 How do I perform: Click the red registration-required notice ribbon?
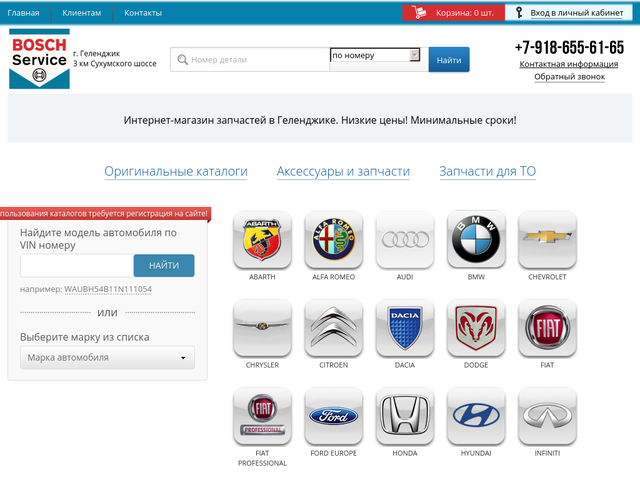[105, 213]
